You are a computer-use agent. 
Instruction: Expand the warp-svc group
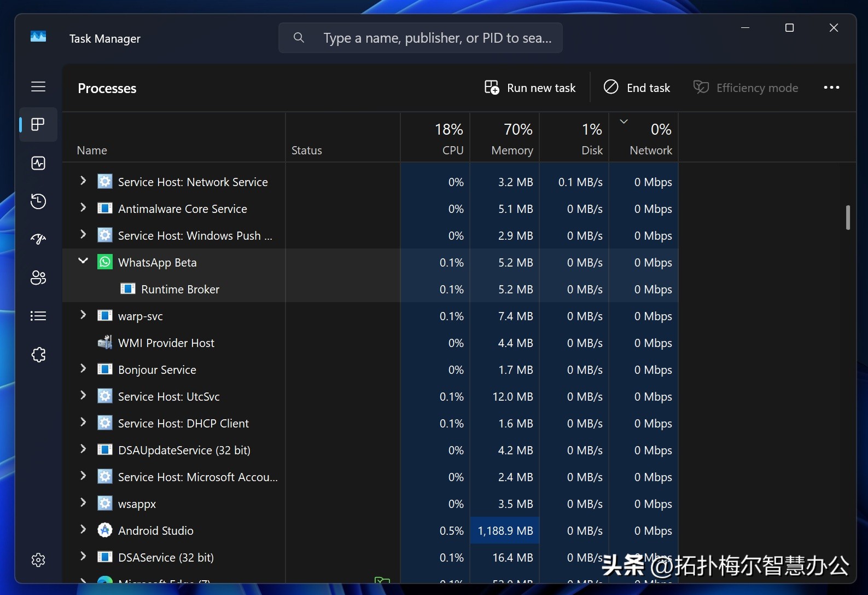coord(83,315)
